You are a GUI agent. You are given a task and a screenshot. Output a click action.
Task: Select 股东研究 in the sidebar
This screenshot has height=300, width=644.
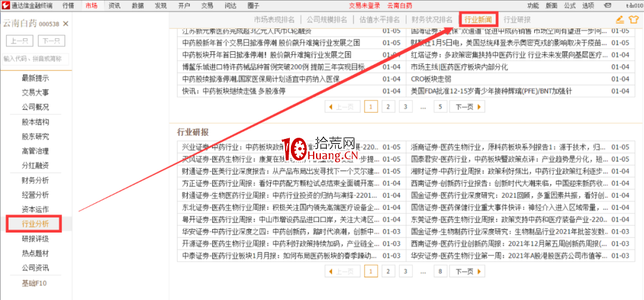pyautogui.click(x=35, y=137)
